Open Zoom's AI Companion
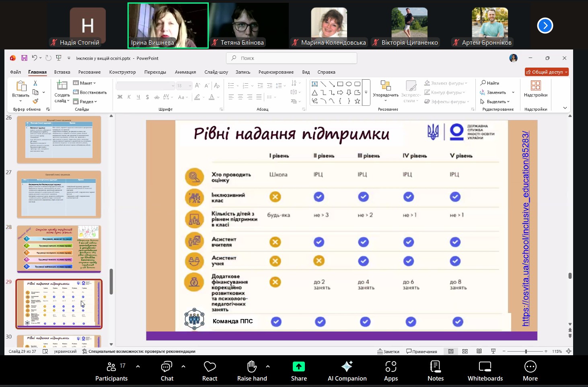Image resolution: width=588 pixels, height=387 pixels. [347, 370]
